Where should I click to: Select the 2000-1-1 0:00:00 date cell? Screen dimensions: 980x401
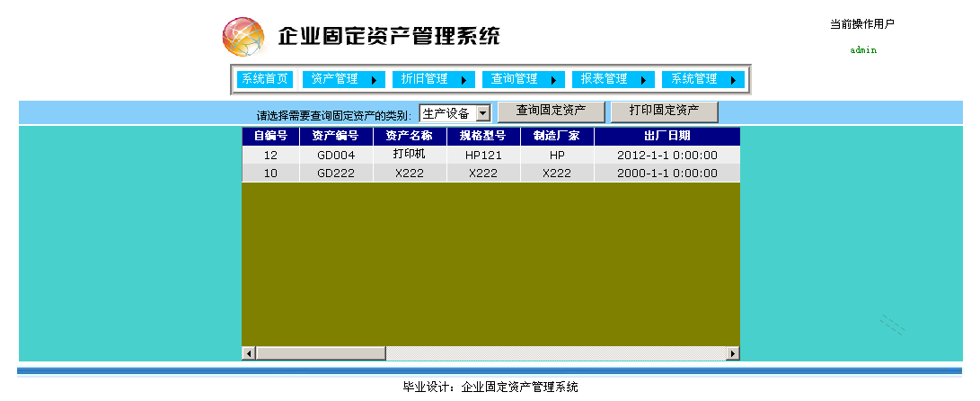(667, 174)
